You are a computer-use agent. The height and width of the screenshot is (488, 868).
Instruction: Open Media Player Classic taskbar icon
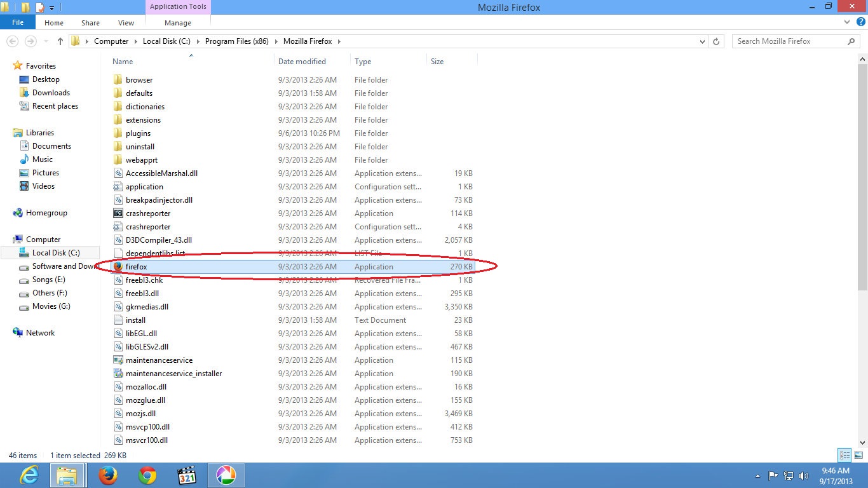187,475
